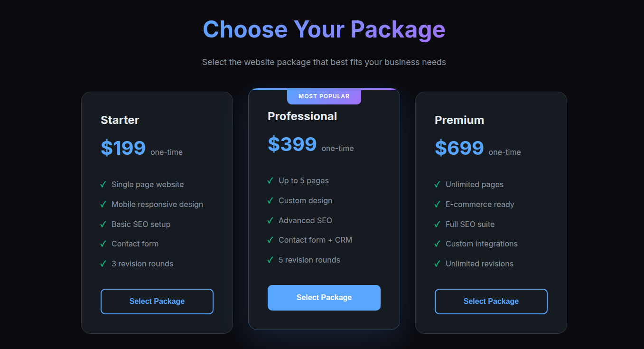
Task: Click the checkmark next to Up to 5 pages
Action: pyautogui.click(x=270, y=180)
